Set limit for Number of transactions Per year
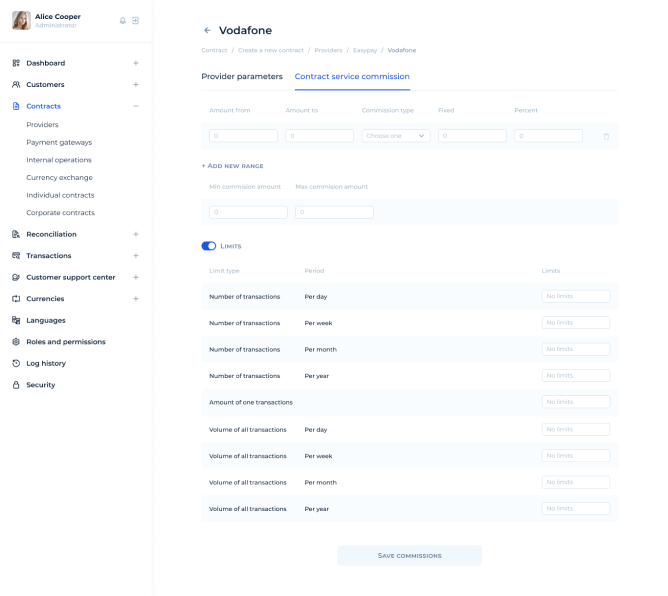 (x=576, y=376)
